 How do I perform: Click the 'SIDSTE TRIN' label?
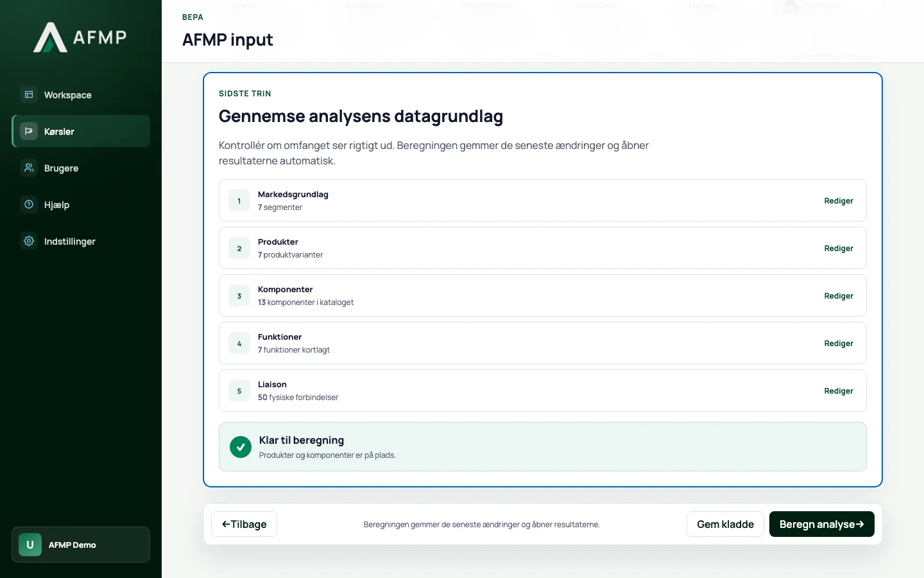245,94
